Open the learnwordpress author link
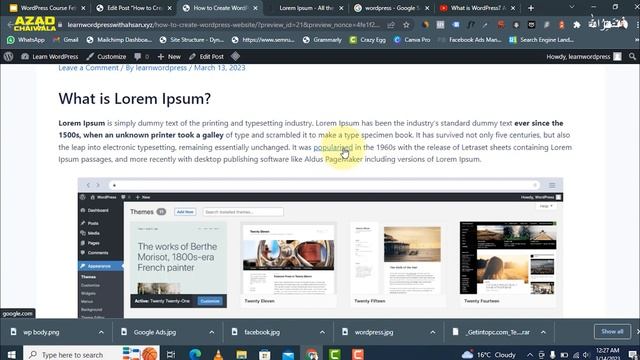 (x=161, y=68)
